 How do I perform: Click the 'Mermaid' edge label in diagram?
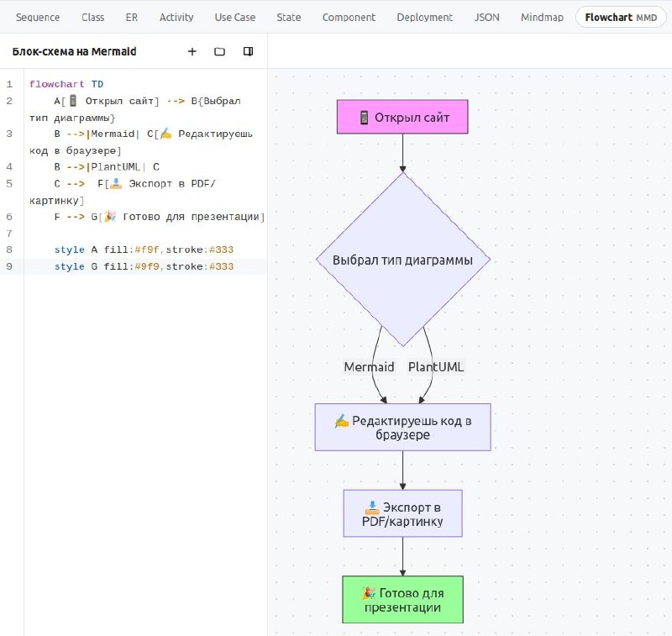pyautogui.click(x=369, y=367)
